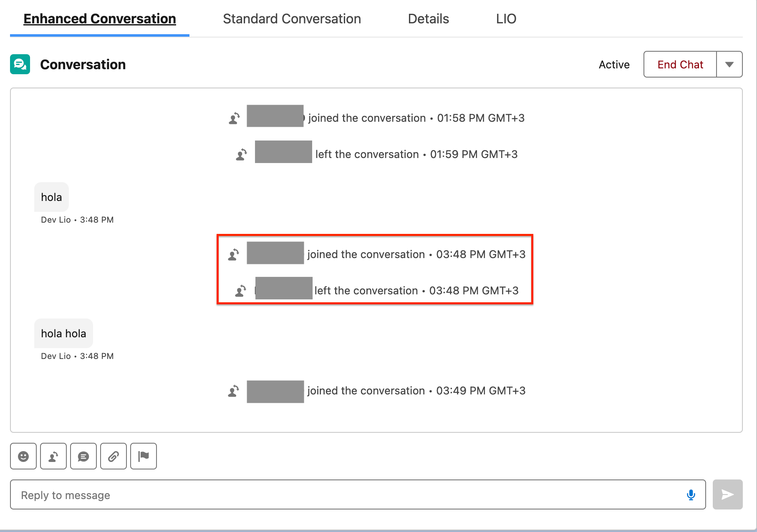
Task: Click the teal Conversation header icon
Action: click(20, 64)
